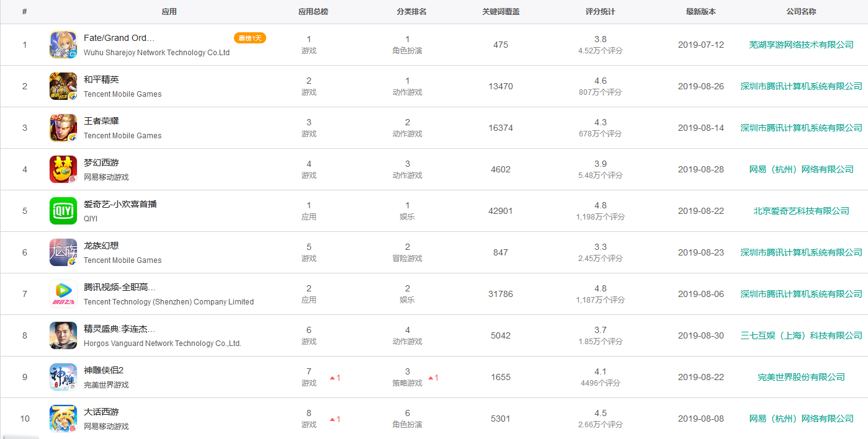Open 神雕侠侣2 app title

(x=104, y=370)
